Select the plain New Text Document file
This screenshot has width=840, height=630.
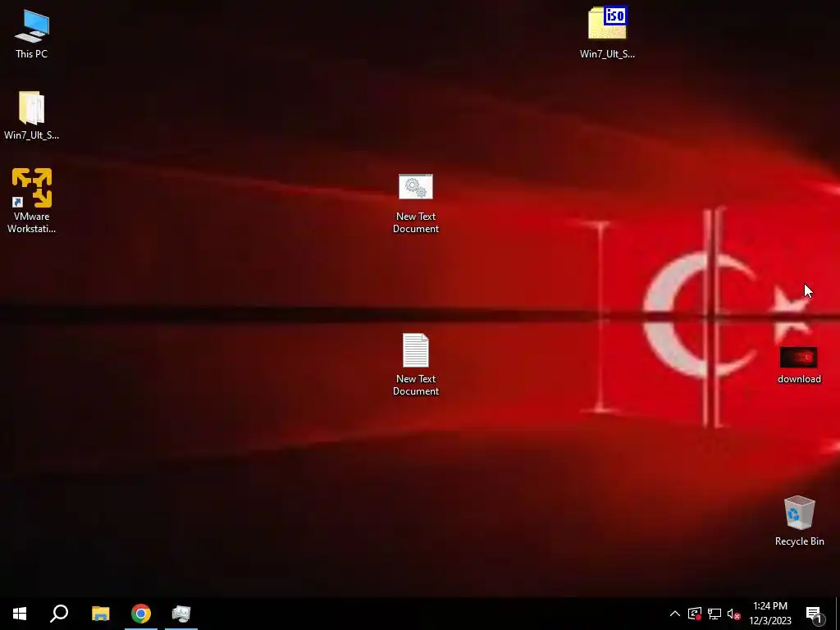[x=416, y=365]
